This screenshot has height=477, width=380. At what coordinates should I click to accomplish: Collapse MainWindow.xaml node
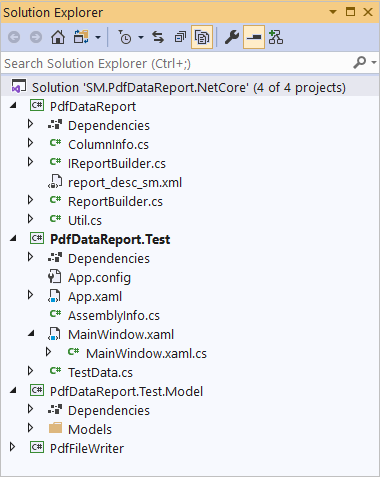pos(31,334)
